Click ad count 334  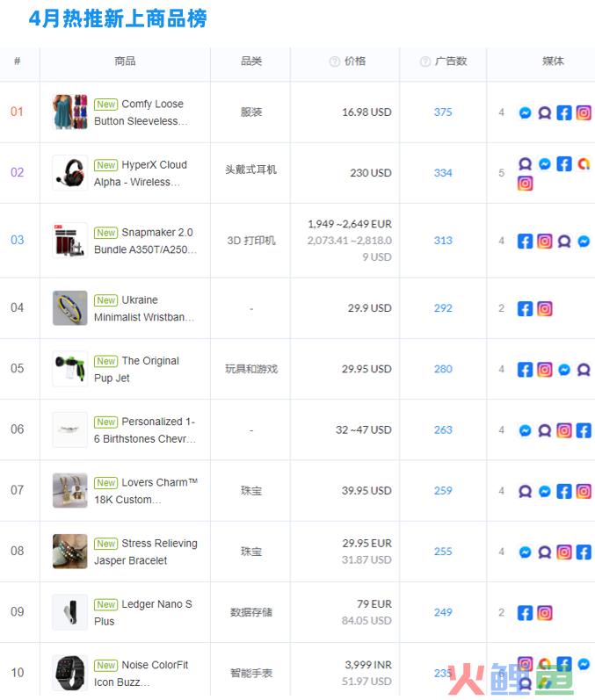pyautogui.click(x=443, y=173)
